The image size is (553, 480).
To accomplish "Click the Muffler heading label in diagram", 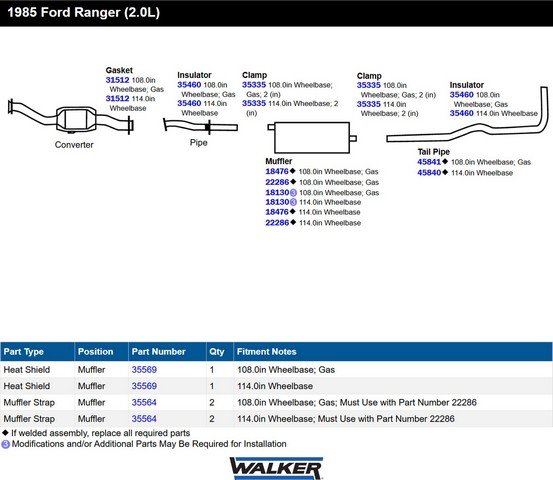I will (279, 161).
